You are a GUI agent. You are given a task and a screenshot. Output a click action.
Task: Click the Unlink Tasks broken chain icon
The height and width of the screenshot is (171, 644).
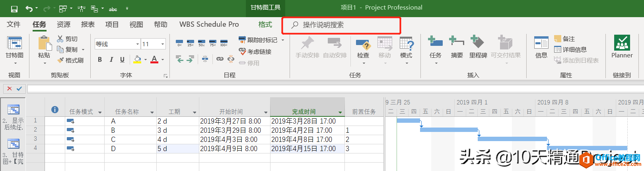coord(231,59)
